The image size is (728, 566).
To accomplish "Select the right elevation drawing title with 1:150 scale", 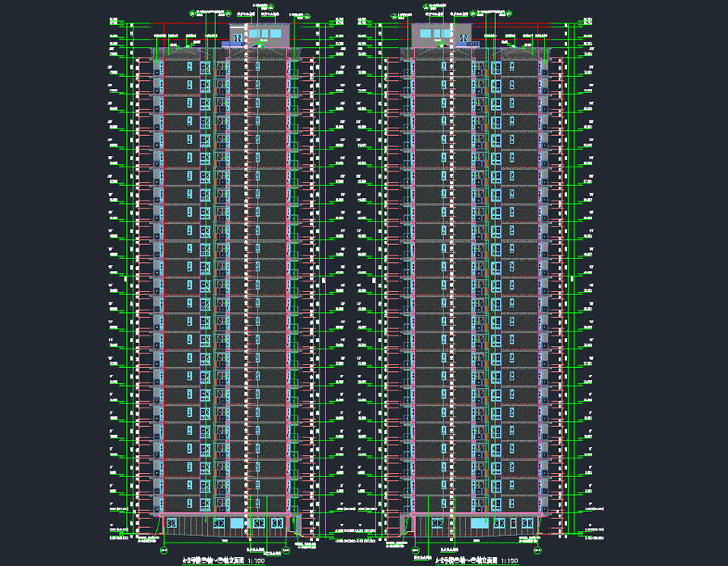I will click(476, 560).
